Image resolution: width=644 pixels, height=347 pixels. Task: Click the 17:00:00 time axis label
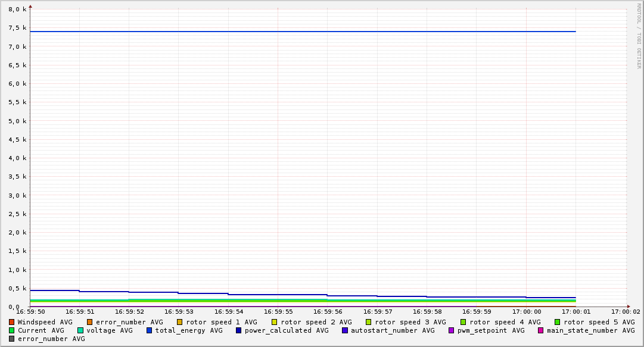(526, 311)
